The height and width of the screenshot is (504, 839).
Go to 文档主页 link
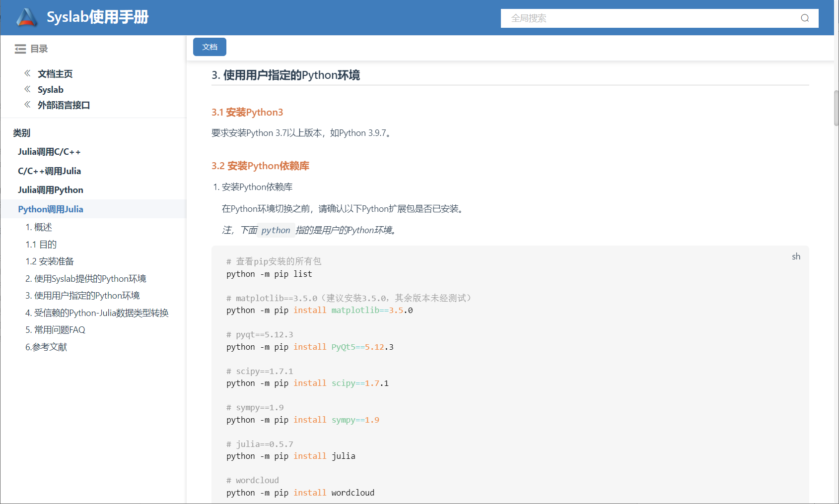tap(55, 74)
